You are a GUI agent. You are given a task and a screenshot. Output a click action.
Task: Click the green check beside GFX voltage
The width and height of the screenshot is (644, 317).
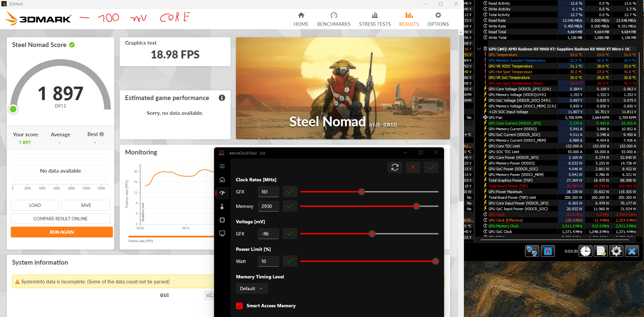pos(290,234)
